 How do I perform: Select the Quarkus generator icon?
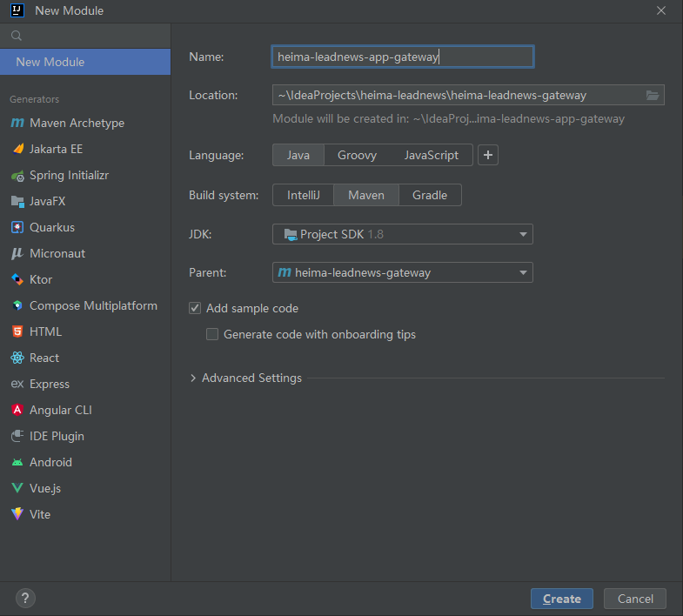[17, 227]
